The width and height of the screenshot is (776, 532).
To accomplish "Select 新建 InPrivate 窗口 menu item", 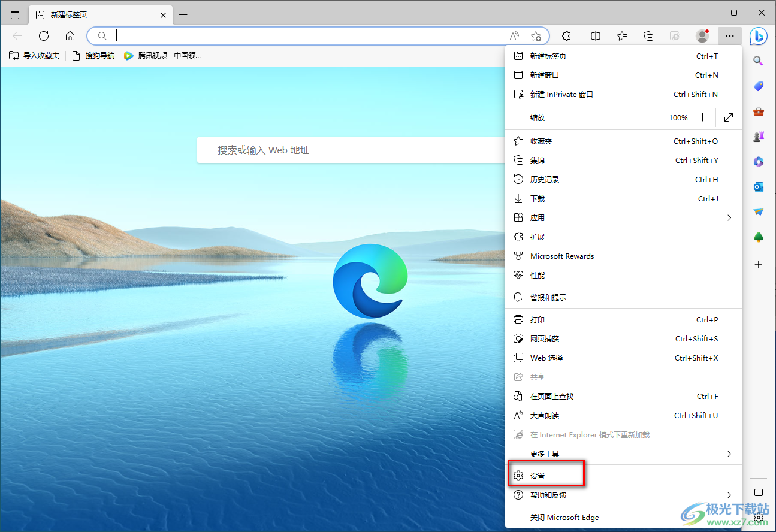I will [x=623, y=94].
